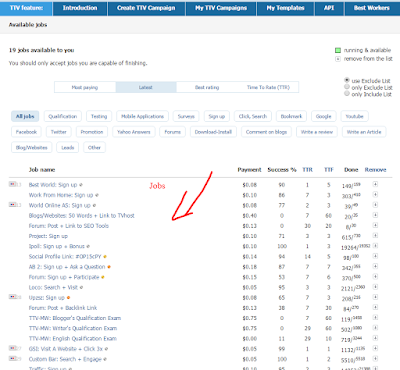Image resolution: width=400 pixels, height=370 pixels.
Task: Filter by Youtube category
Action: tap(354, 116)
